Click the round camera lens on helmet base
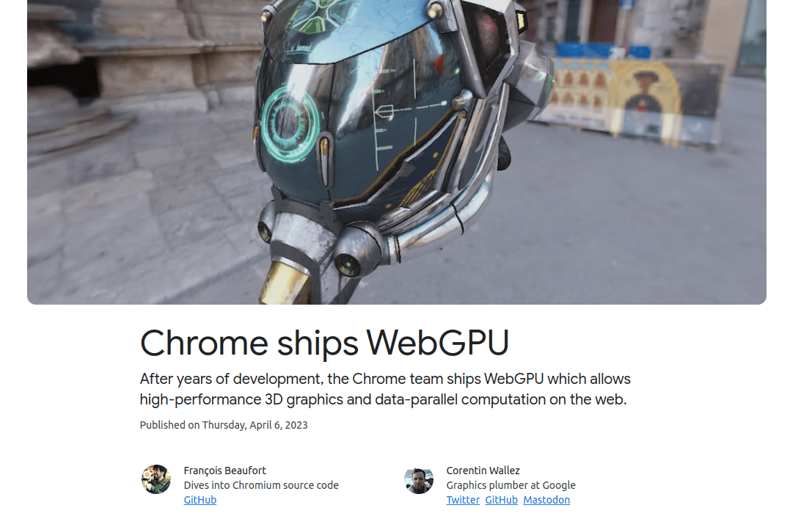 348,264
